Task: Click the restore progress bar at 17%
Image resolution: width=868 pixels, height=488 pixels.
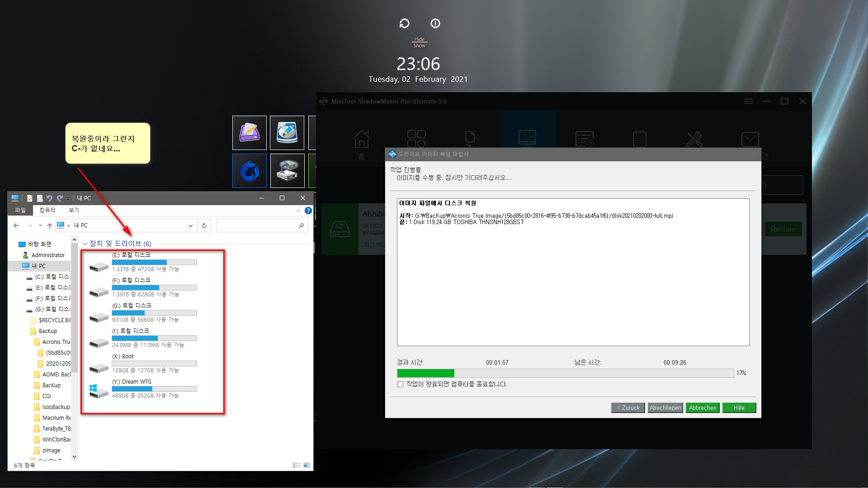Action: click(565, 373)
